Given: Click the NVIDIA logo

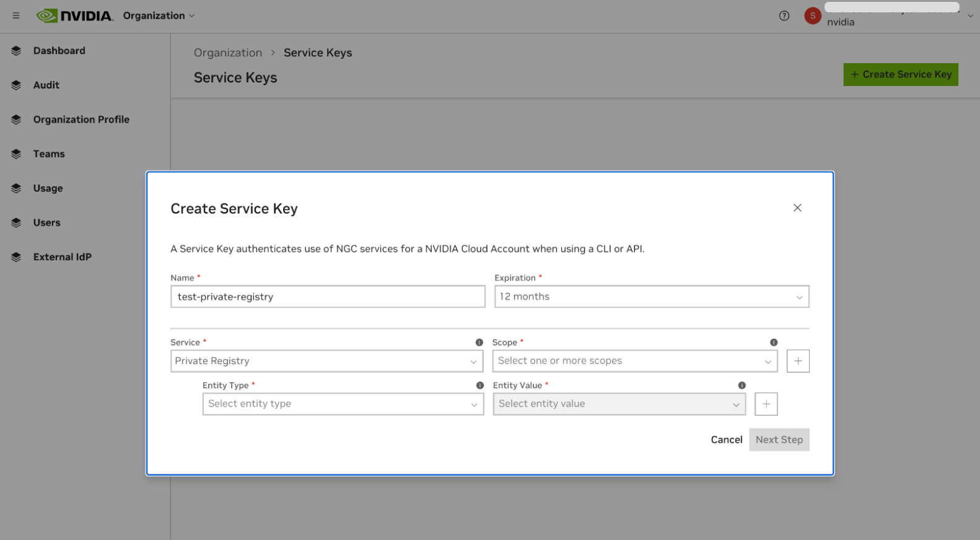Looking at the screenshot, I should click(75, 15).
